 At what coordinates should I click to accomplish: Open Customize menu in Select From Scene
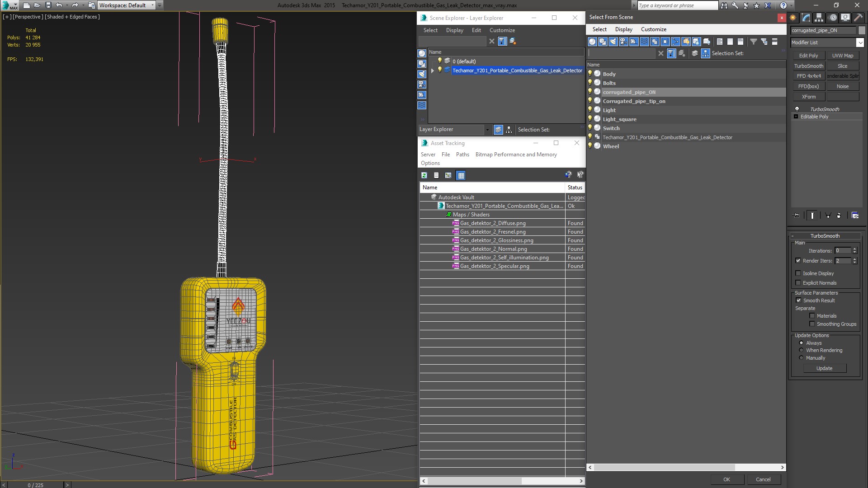pyautogui.click(x=653, y=29)
